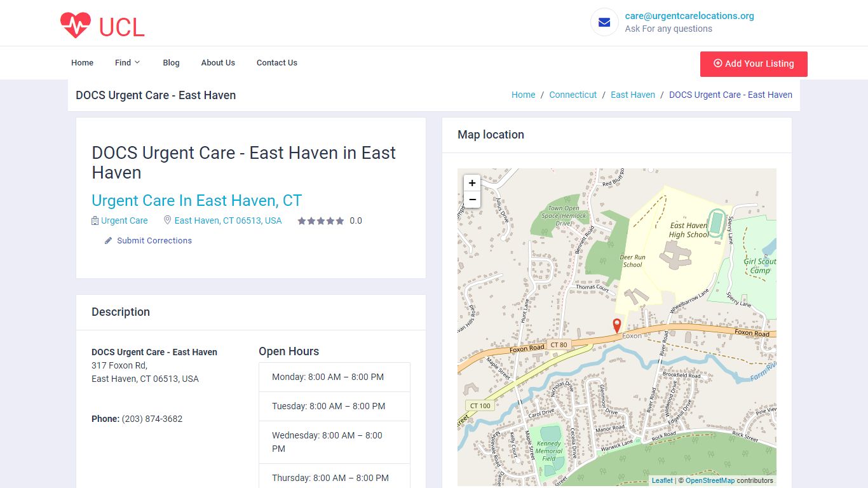The width and height of the screenshot is (868, 488).
Task: Click the Thursday open hours row
Action: coord(334,477)
